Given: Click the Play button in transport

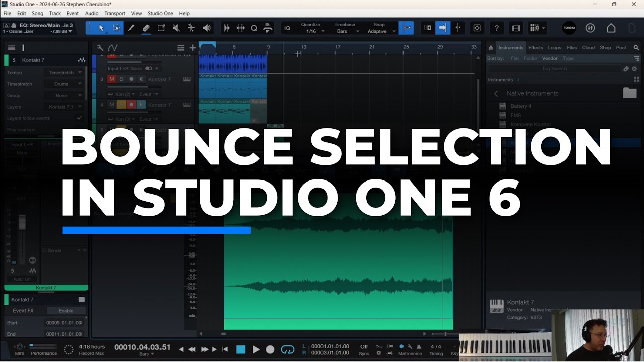Looking at the screenshot, I should [256, 349].
